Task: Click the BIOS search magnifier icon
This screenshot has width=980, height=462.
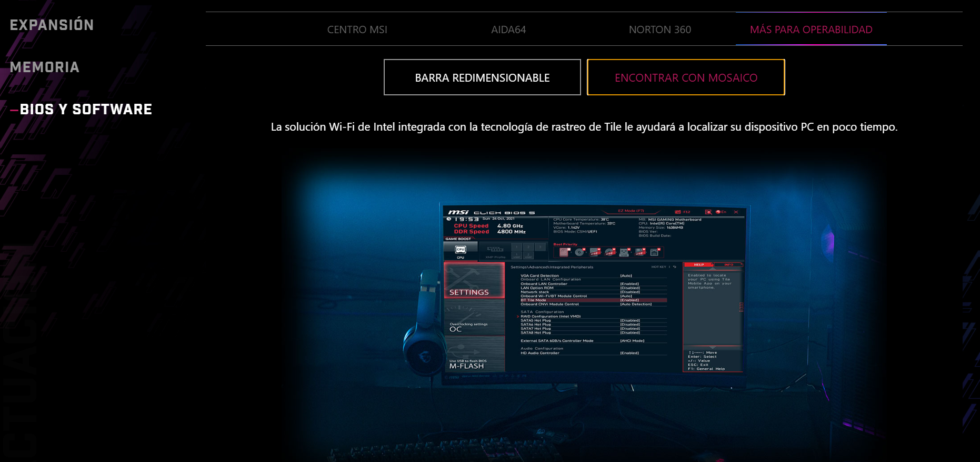Action: (x=708, y=212)
